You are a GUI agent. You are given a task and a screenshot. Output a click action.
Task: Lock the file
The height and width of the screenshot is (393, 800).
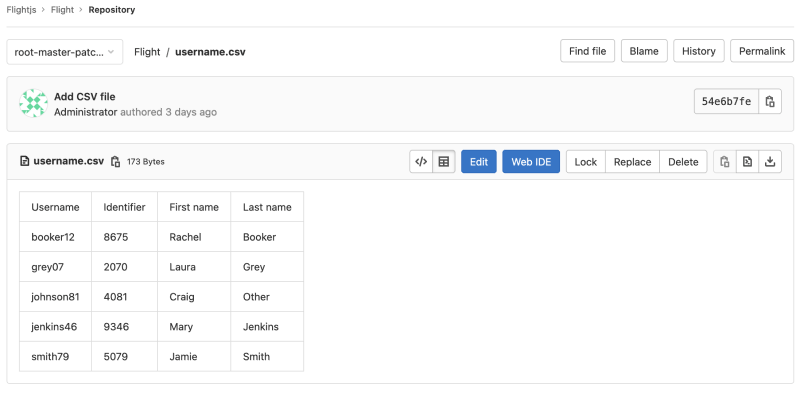tap(586, 162)
